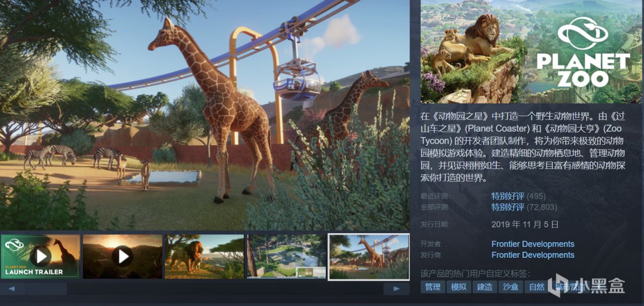The width and height of the screenshot is (644, 306).
Task: Open recent reviews 特别好评 (495)
Action: tap(518, 196)
